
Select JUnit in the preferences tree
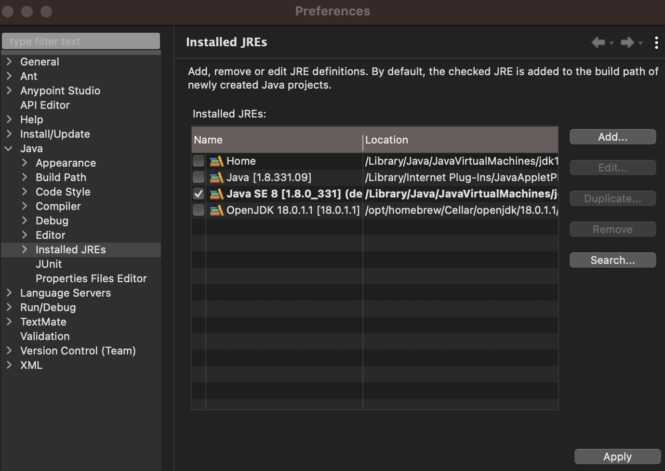click(x=50, y=264)
